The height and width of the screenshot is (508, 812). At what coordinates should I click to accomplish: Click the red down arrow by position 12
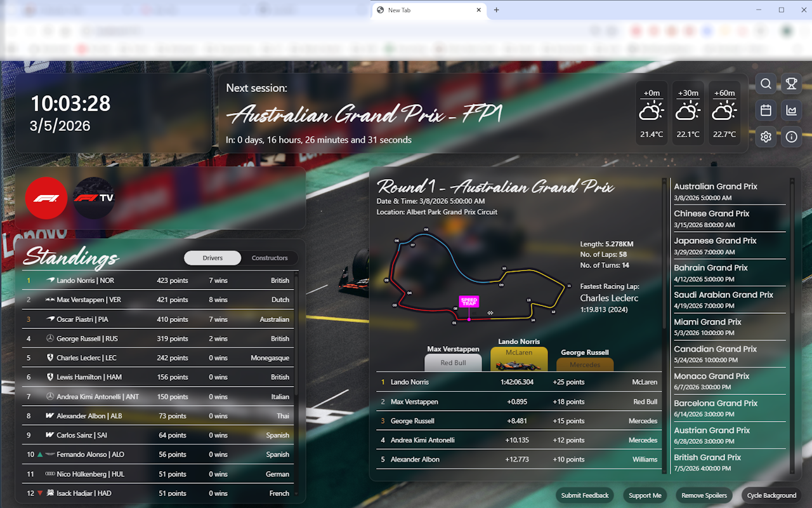pyautogui.click(x=40, y=493)
